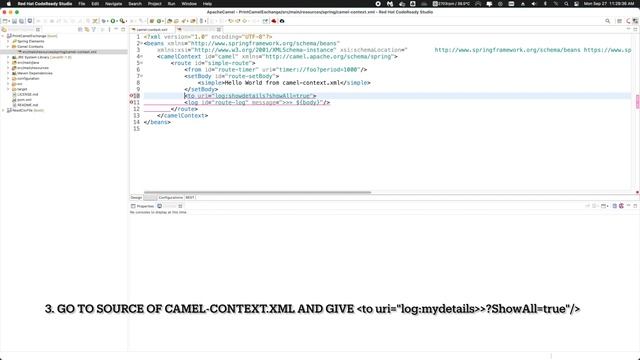This screenshot has height=360, width=640.
Task: Click the Control Center icon in menu bar
Action: (576, 4)
